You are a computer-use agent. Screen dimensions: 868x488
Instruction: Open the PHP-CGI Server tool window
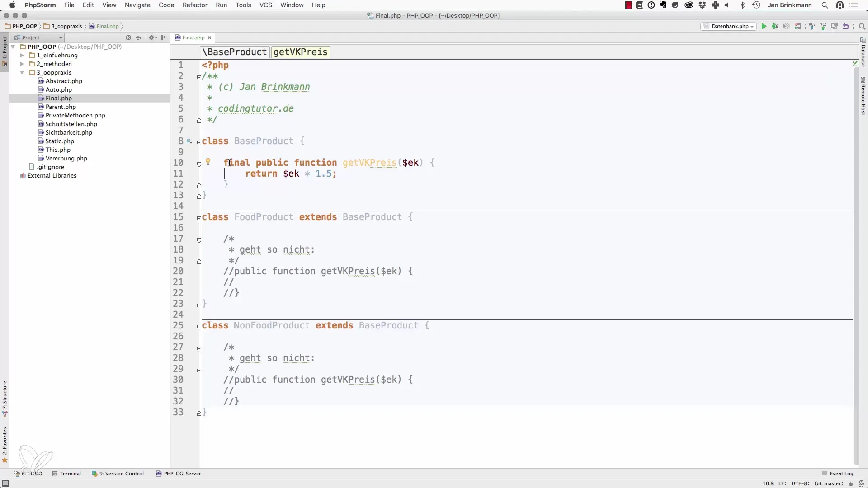[178, 474]
